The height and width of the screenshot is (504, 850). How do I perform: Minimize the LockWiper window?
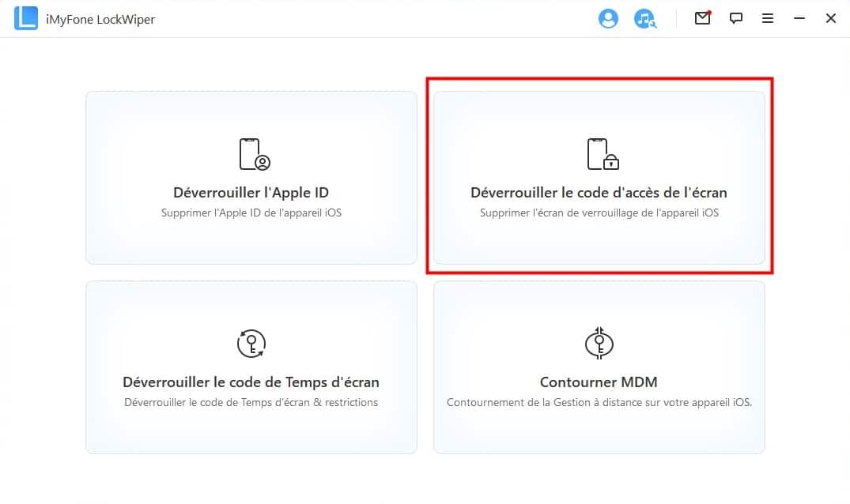[x=799, y=19]
